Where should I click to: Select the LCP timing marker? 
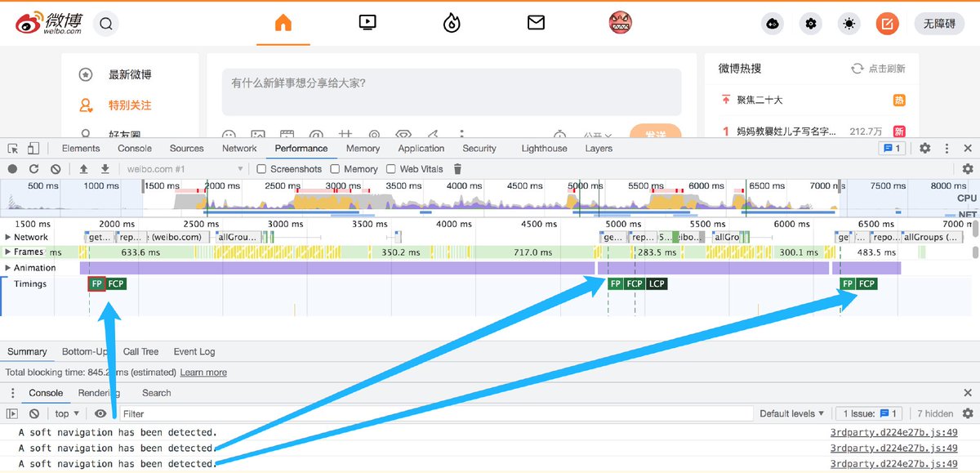(657, 284)
